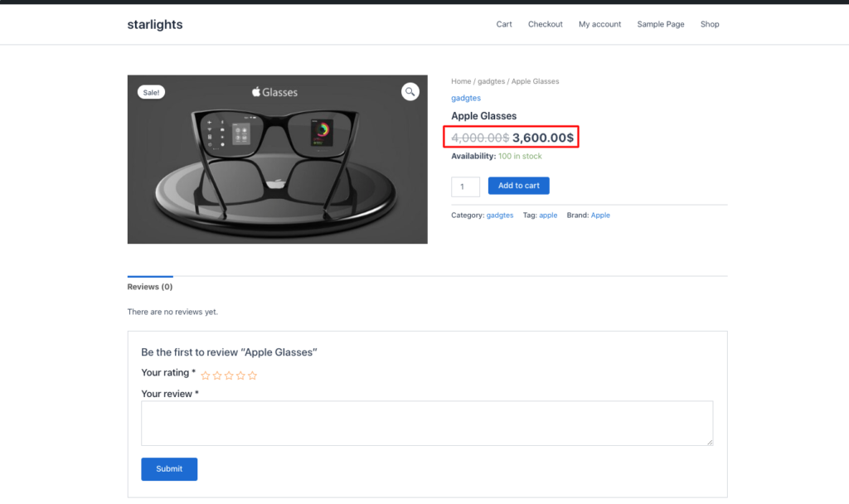Open the product image zoom magnifier
The height and width of the screenshot is (504, 849).
(x=410, y=91)
